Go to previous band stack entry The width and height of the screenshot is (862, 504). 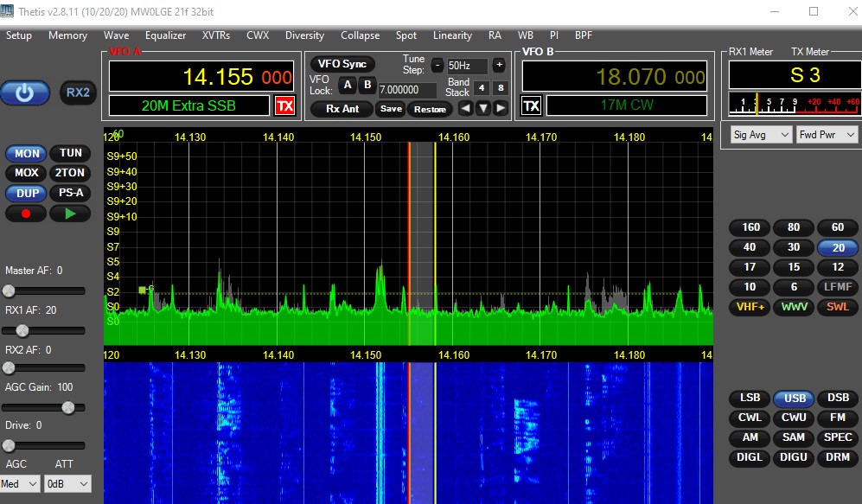tap(465, 108)
